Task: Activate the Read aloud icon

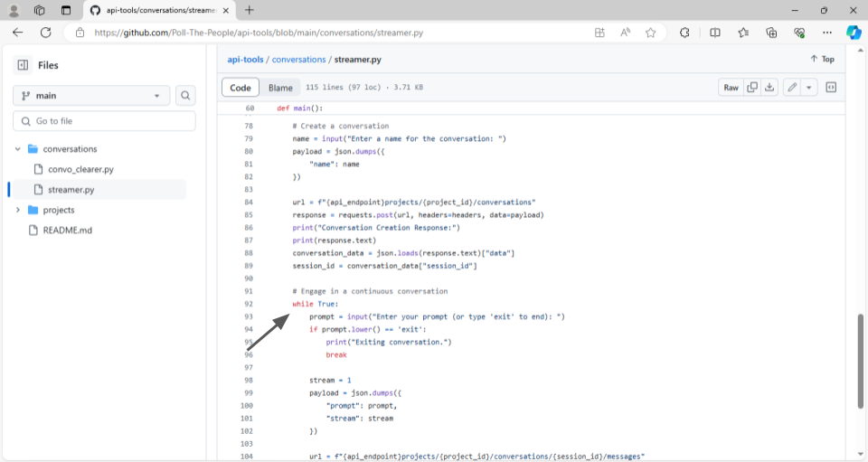Action: pos(625,33)
